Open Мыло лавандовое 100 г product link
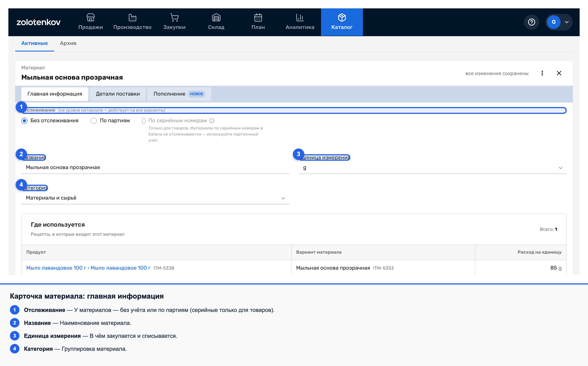Screen dimensions: 588x366 88,268
